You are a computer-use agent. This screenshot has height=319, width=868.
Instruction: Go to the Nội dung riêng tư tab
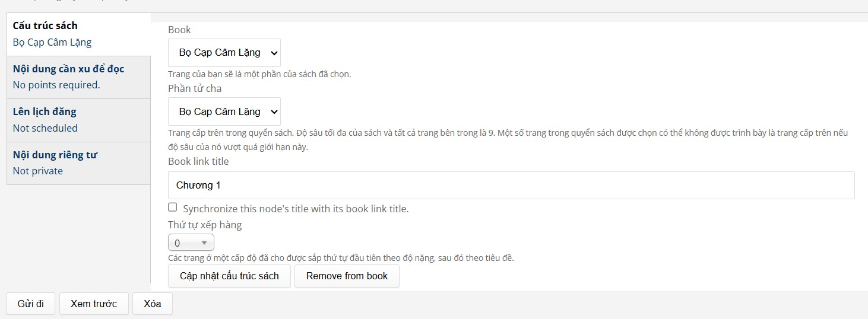tap(78, 163)
